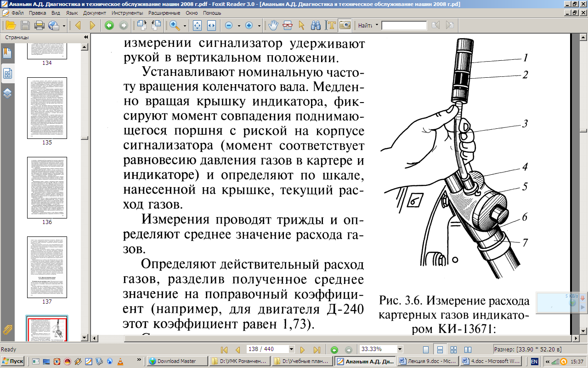
Task: Switch to Continuous page layout
Action: [440, 349]
